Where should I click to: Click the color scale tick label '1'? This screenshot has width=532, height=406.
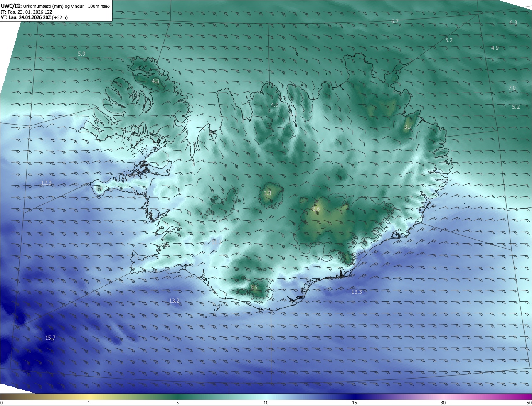89,403
